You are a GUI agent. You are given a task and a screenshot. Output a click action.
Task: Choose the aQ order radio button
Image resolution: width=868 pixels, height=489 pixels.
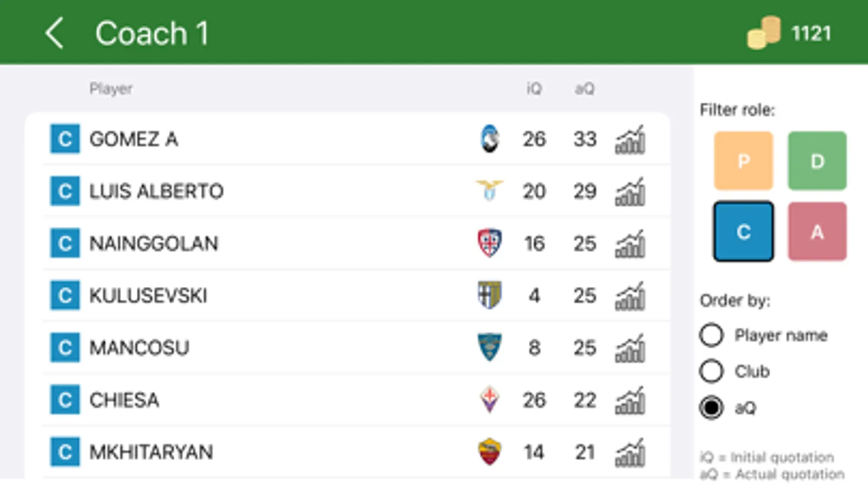712,407
